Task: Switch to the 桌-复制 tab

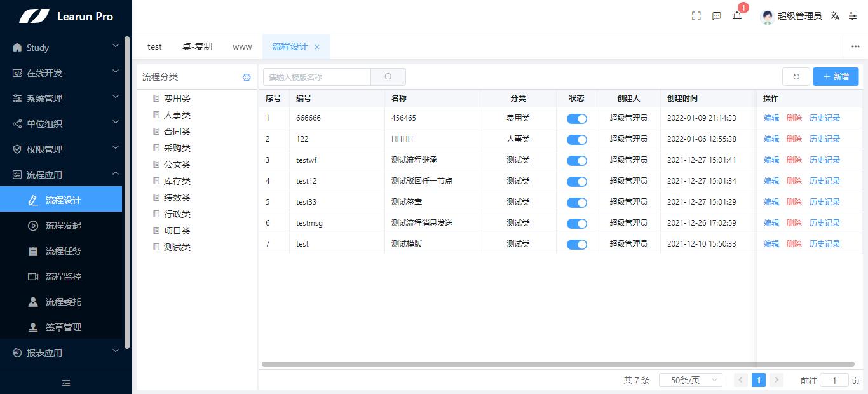Action: coord(197,46)
